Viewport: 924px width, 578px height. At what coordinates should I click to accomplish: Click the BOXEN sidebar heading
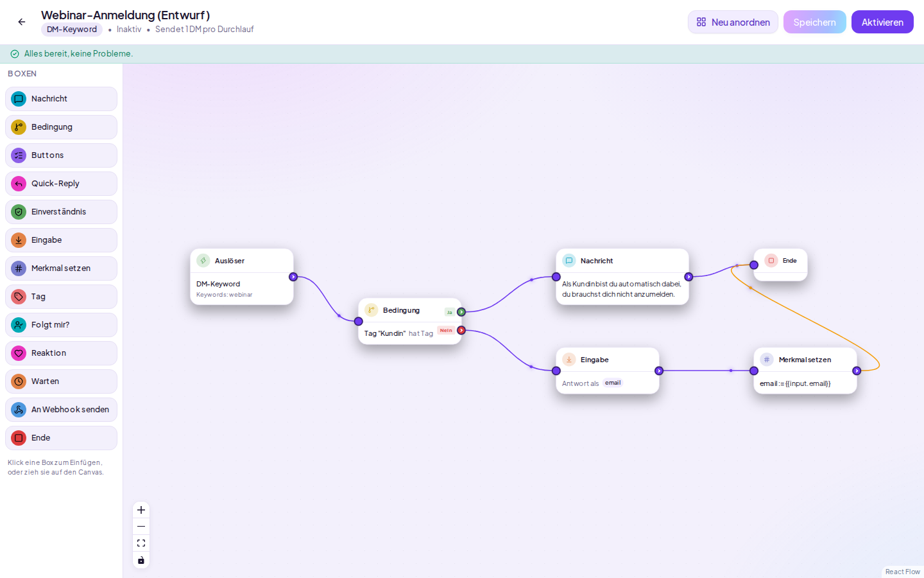[x=22, y=74]
